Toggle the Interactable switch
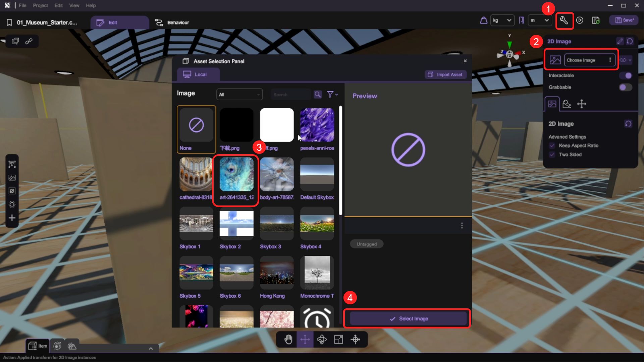Image resolution: width=644 pixels, height=362 pixels. [625, 75]
